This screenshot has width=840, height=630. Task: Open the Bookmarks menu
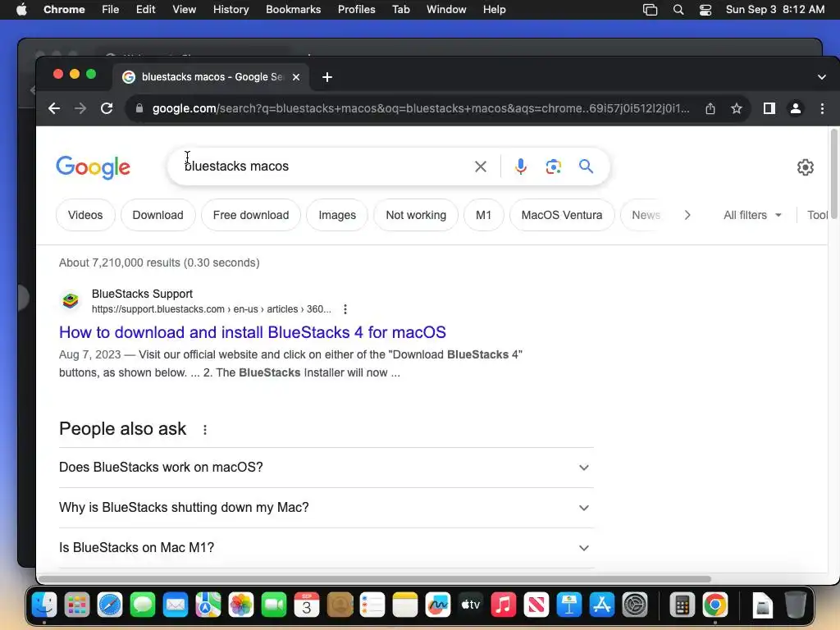[x=293, y=10]
